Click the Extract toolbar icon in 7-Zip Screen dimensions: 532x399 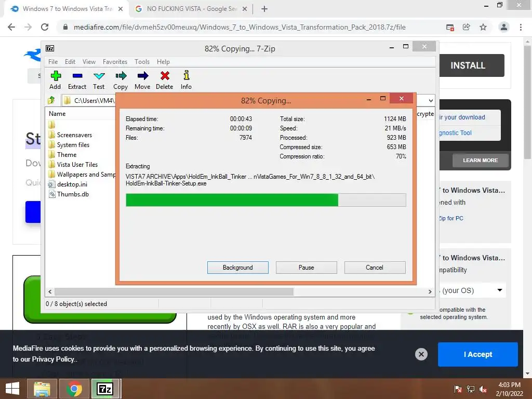[x=77, y=76]
